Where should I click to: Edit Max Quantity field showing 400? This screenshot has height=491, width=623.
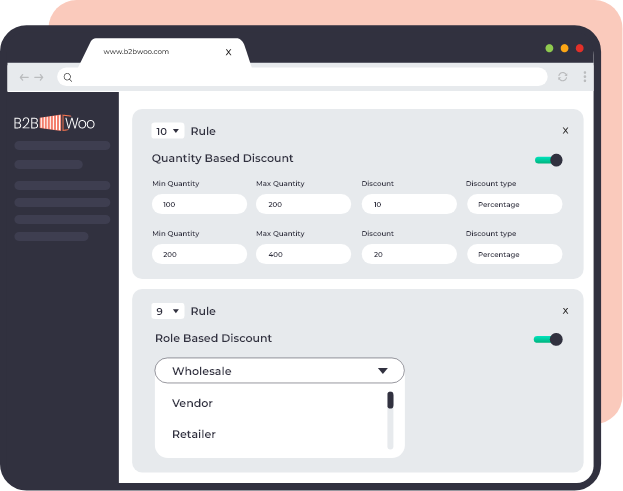tap(304, 254)
